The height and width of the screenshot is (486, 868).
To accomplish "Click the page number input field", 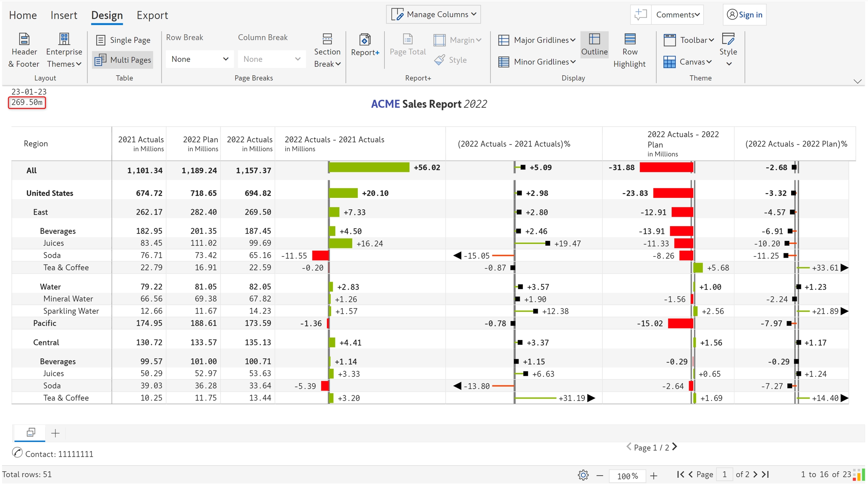I will pos(724,474).
